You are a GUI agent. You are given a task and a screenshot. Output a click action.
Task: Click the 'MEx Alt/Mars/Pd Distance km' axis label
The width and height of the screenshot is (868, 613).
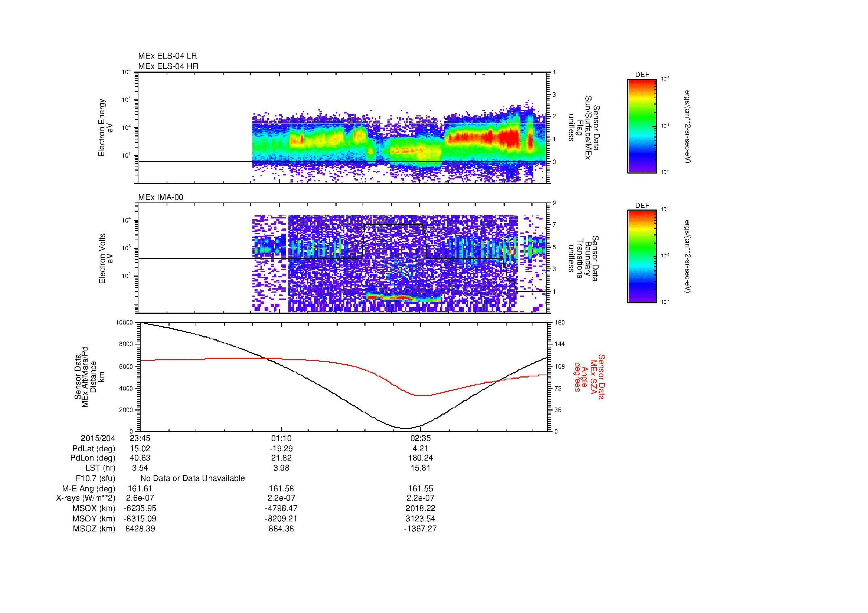[89, 376]
